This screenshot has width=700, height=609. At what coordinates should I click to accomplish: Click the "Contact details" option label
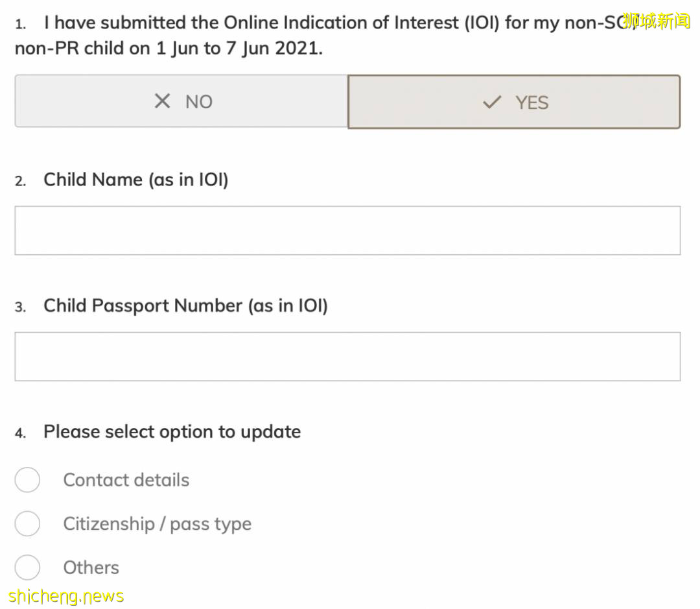pos(126,480)
